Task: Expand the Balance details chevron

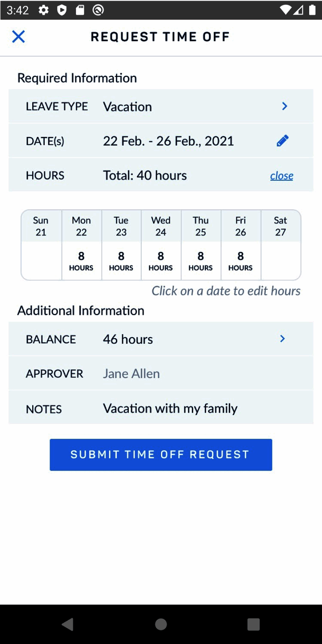Action: click(x=283, y=339)
